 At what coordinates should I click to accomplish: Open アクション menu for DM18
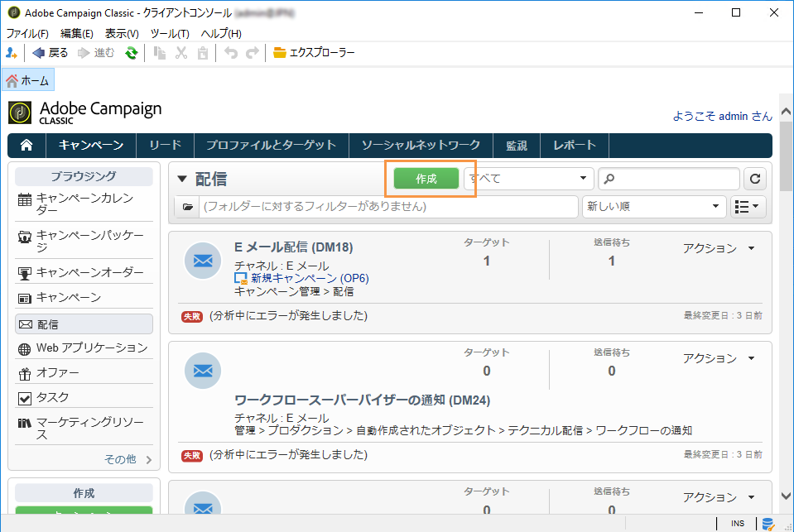[719, 248]
